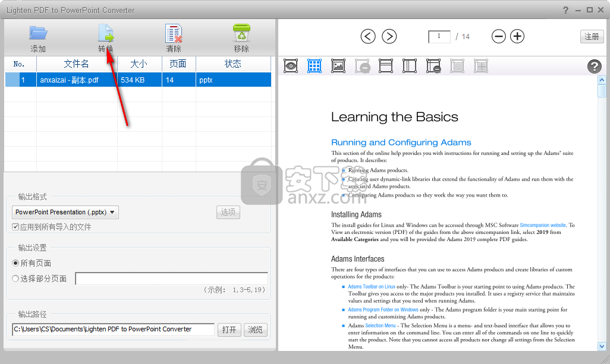Image resolution: width=610 pixels, height=364 pixels.
Task: Open the PowerPoint Presentation (.pptx) format dropdown
Action: point(65,212)
